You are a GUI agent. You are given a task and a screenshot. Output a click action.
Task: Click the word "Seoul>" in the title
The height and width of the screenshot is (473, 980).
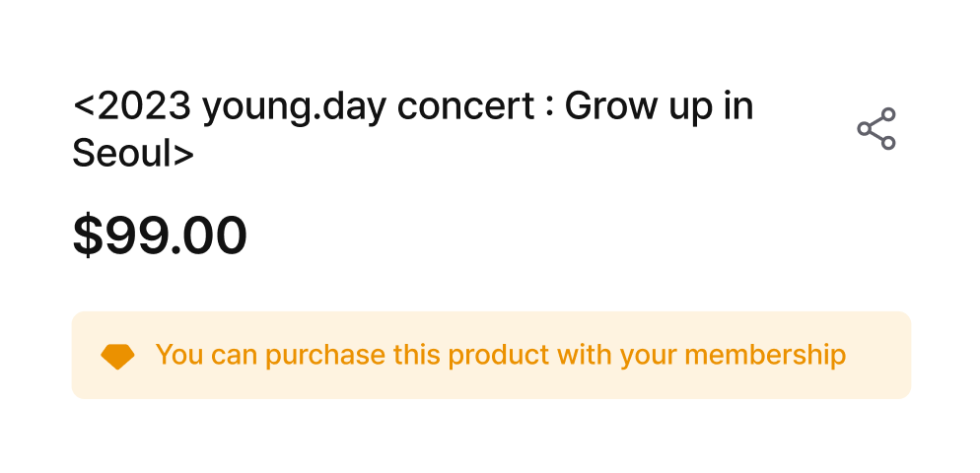pos(133,153)
